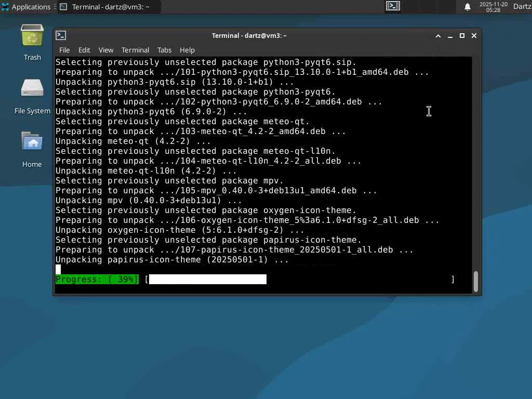The image size is (532, 399).
Task: Open the Edit menu
Action: [84, 50]
